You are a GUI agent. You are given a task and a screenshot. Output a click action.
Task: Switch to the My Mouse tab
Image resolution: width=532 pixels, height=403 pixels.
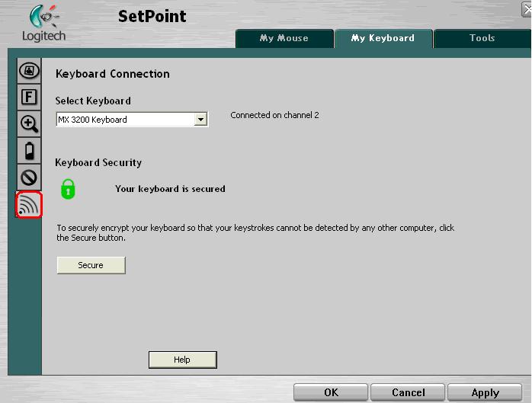click(x=284, y=38)
